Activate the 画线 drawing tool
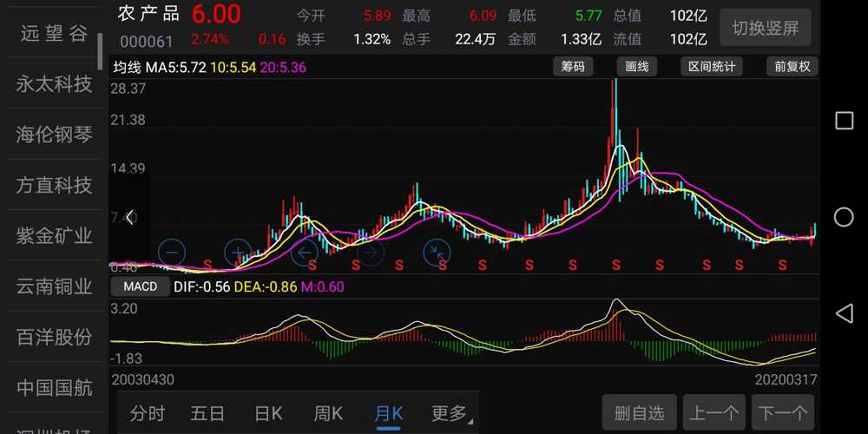The width and height of the screenshot is (868, 434). (x=636, y=67)
